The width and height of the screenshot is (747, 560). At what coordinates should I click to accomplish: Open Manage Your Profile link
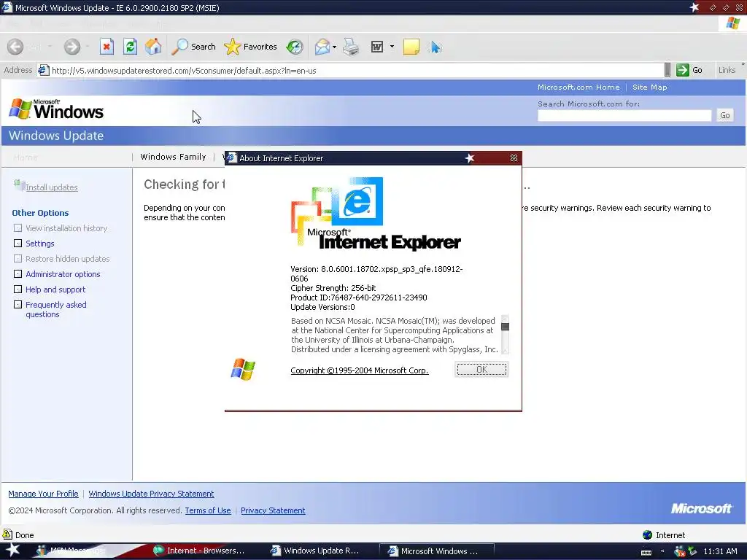point(43,494)
